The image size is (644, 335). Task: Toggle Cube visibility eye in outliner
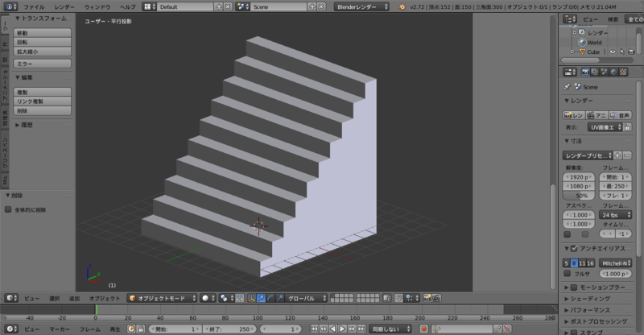click(x=613, y=52)
